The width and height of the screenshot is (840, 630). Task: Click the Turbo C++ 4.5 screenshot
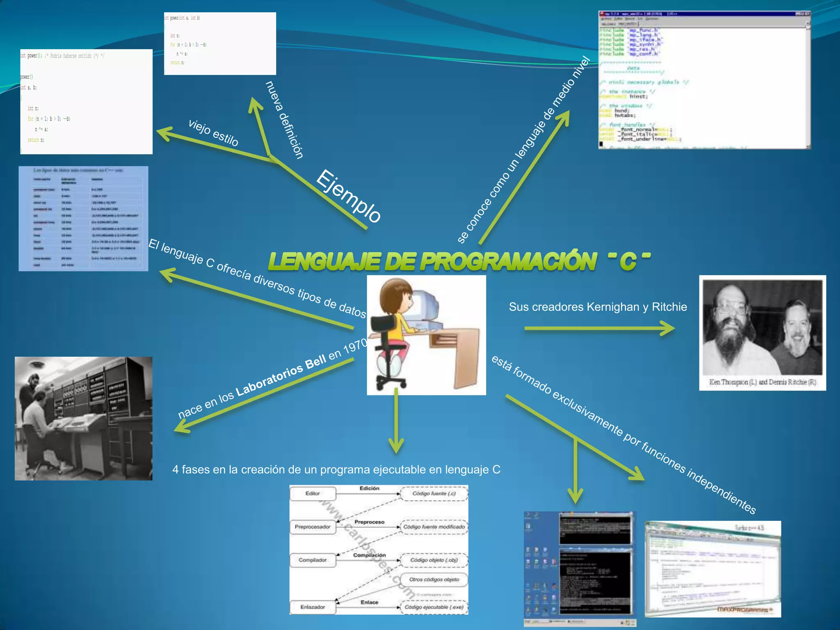point(713,569)
